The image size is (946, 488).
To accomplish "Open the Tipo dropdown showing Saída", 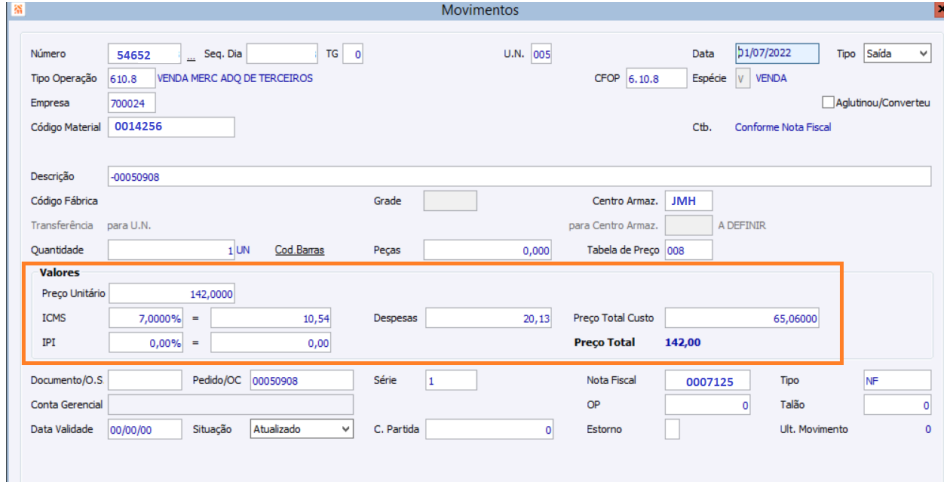I will click(x=897, y=54).
